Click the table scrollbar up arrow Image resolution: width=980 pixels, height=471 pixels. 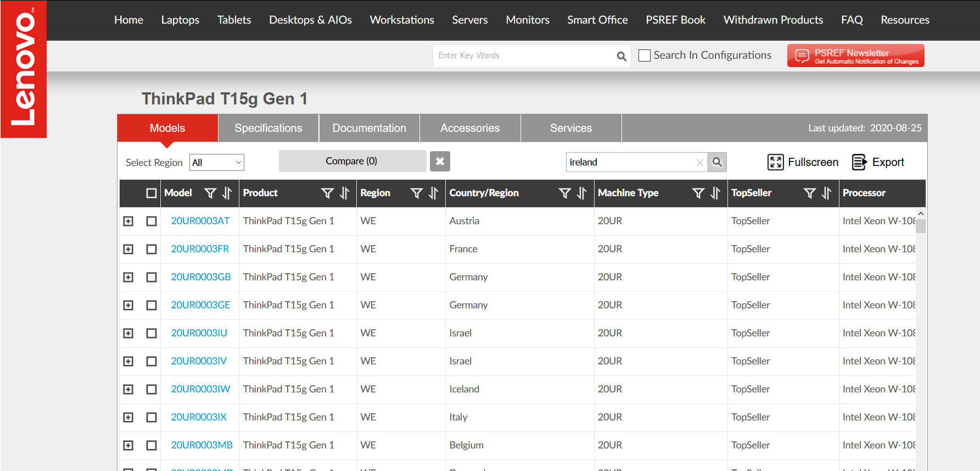coord(921,213)
